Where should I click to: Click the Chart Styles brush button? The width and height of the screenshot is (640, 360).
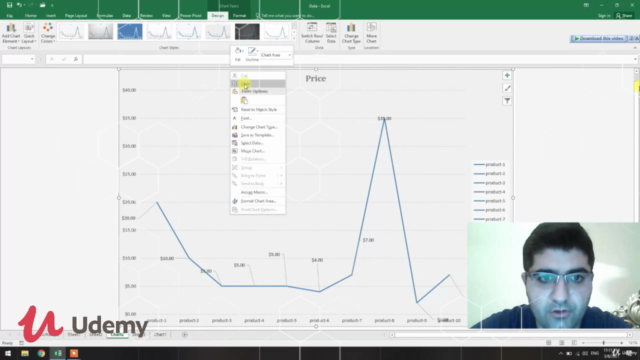pos(507,88)
